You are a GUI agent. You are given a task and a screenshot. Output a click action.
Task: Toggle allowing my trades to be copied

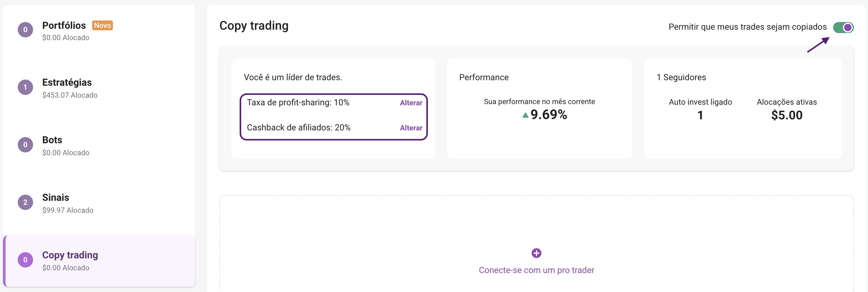(x=843, y=27)
